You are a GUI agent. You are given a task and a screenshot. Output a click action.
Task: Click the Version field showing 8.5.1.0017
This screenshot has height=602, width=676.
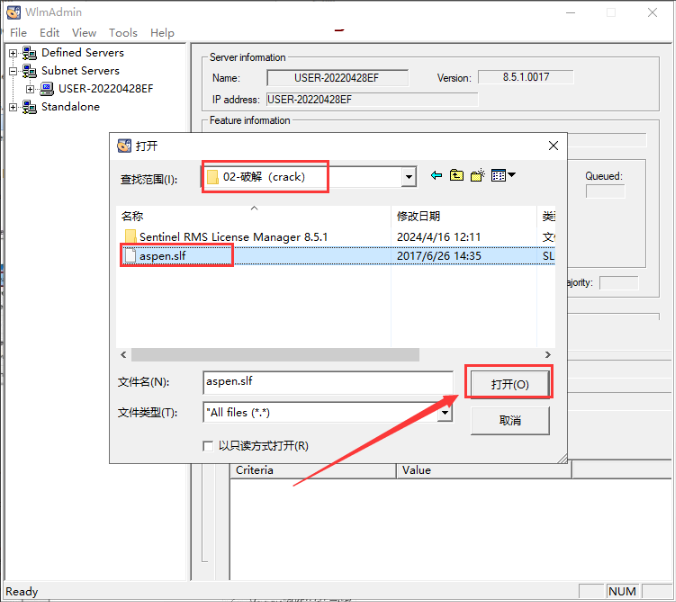click(x=526, y=77)
